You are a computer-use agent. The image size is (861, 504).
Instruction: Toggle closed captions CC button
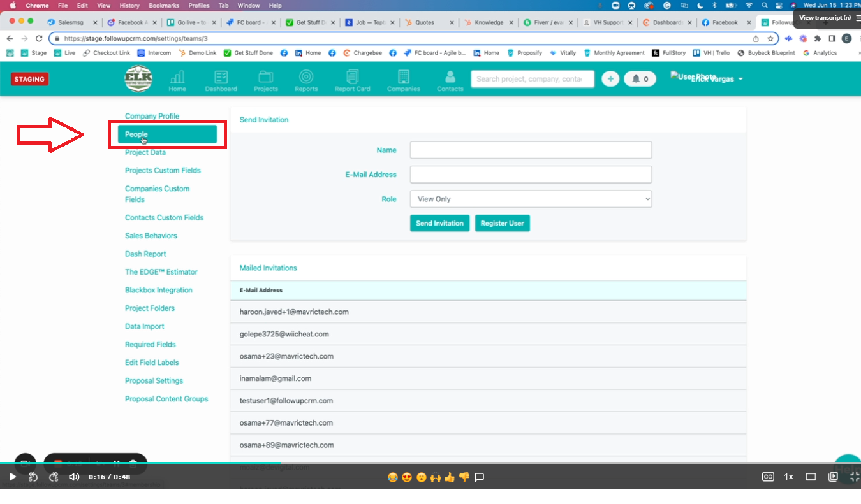pos(769,477)
